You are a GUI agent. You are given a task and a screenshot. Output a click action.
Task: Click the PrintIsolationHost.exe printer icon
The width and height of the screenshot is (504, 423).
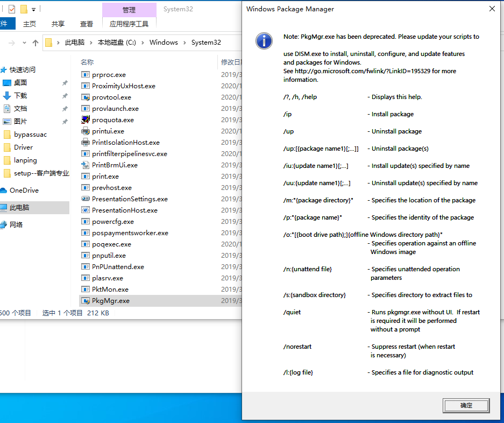(x=85, y=142)
